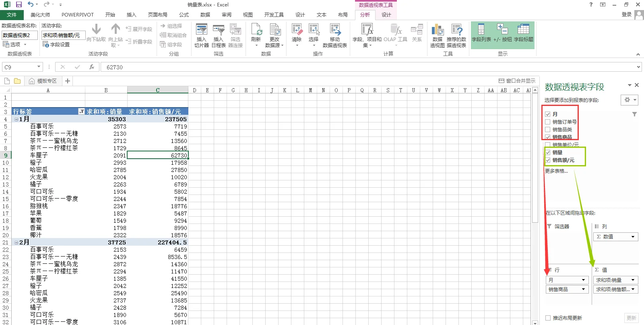The image size is (644, 325).
Task: Open the ribbon display options button
Action: coord(603,4)
